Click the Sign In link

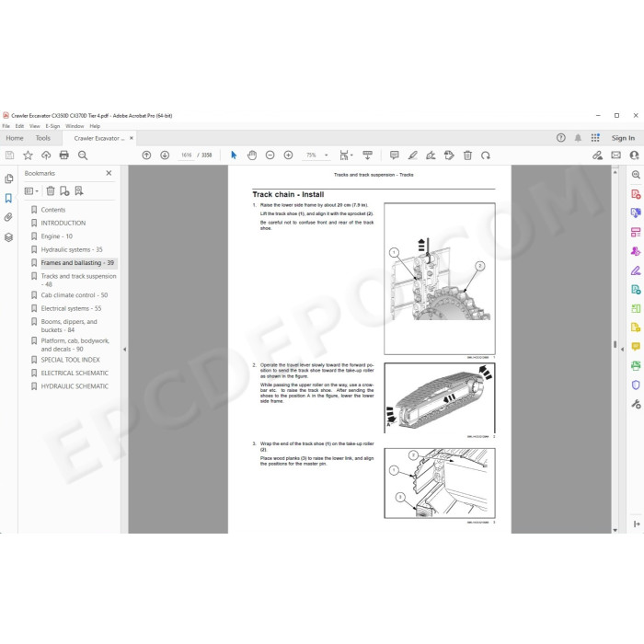pyautogui.click(x=623, y=138)
